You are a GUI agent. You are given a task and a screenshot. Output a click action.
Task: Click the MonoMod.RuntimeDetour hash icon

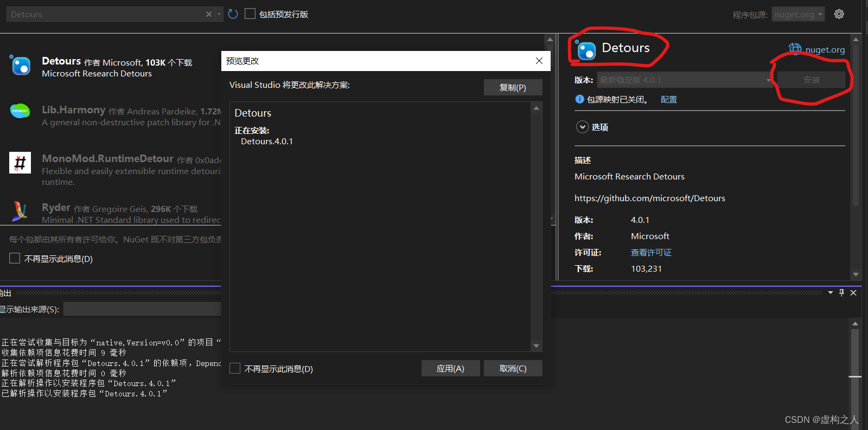(x=20, y=163)
